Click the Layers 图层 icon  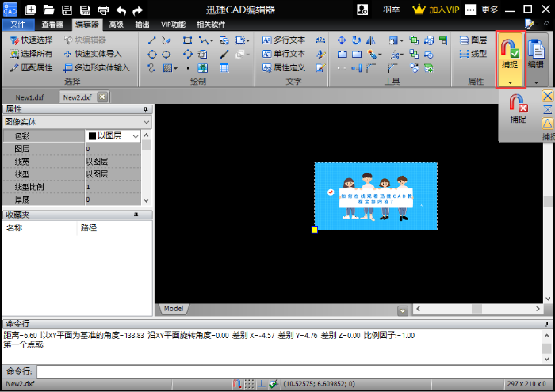[473, 40]
